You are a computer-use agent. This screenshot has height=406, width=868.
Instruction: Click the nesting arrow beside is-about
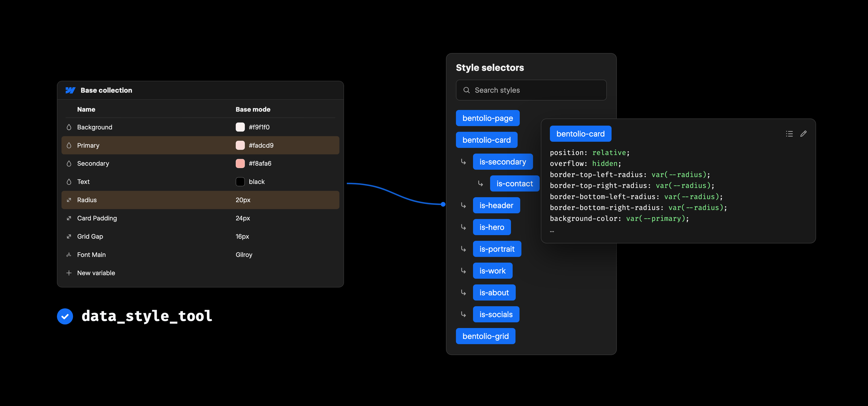coord(464,293)
